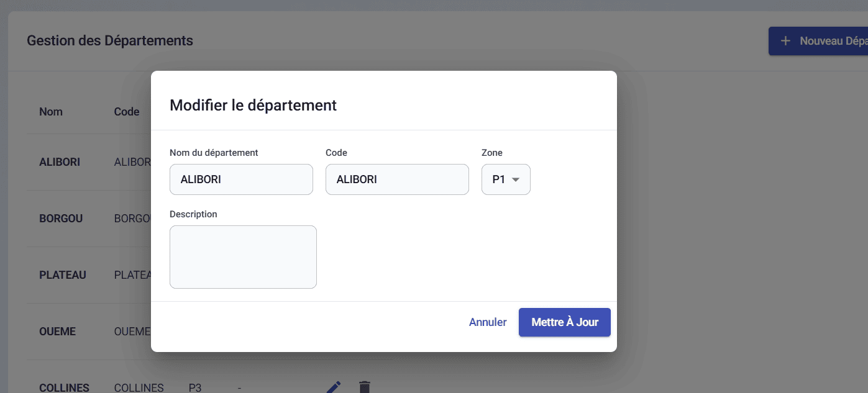Click the Modifier le département dialog title

pyautogui.click(x=253, y=105)
